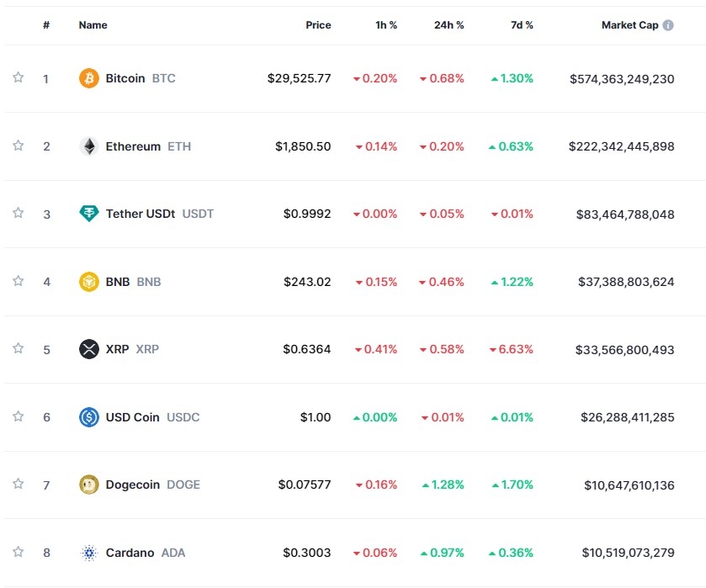Favorite XRP using its star
706x588 pixels.
(18, 348)
